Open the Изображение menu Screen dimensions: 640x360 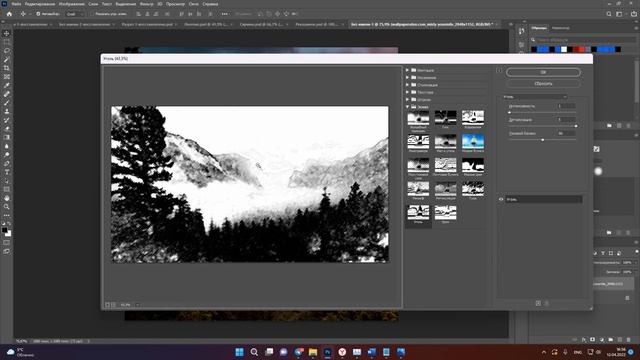click(71, 4)
